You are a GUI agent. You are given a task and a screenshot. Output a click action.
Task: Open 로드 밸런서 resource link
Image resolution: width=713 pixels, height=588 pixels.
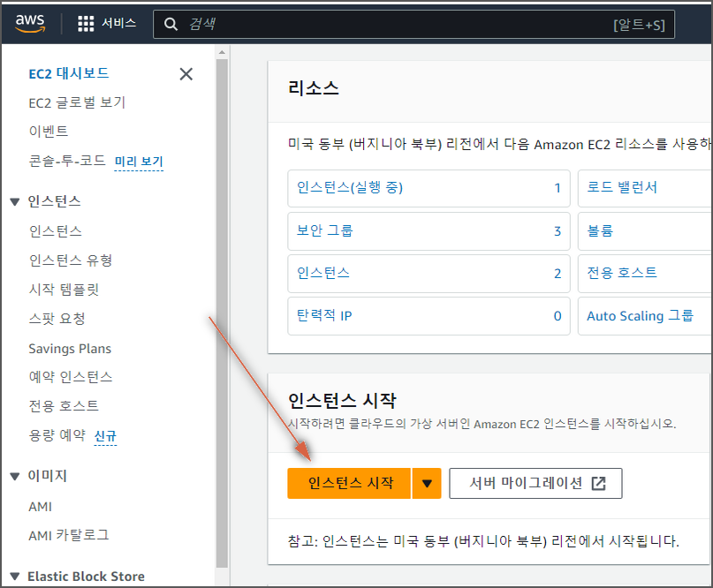click(622, 187)
